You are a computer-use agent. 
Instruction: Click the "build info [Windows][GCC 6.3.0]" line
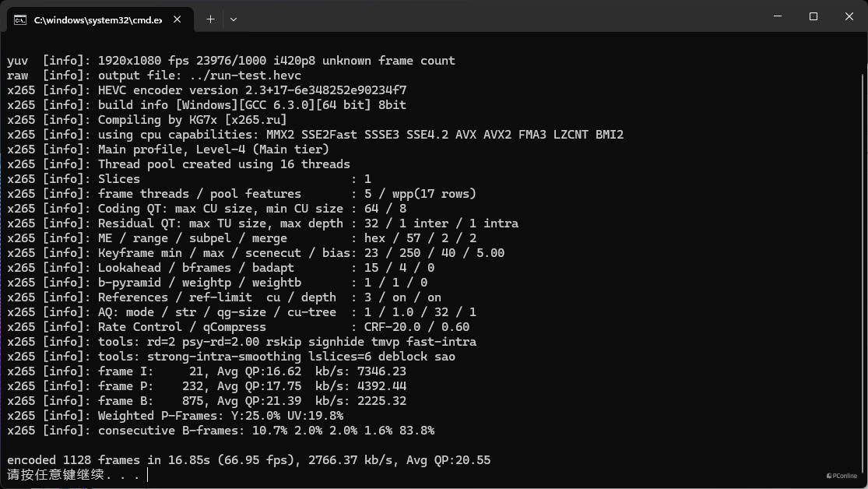(206, 105)
